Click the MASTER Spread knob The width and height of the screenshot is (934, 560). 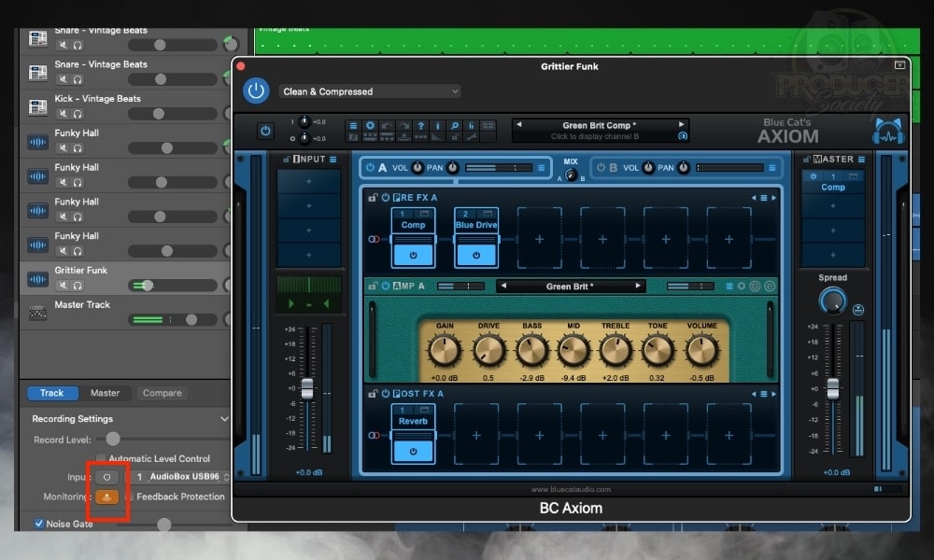click(x=833, y=301)
